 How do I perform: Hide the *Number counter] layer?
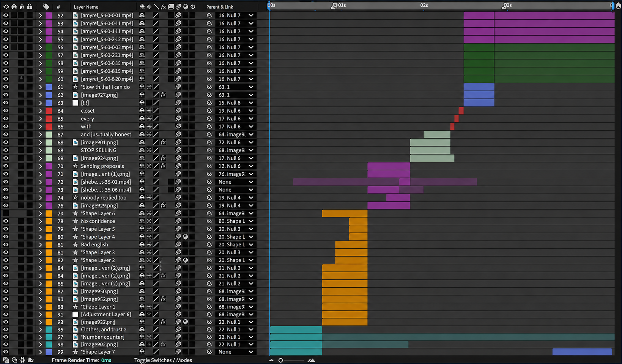pyautogui.click(x=6, y=337)
